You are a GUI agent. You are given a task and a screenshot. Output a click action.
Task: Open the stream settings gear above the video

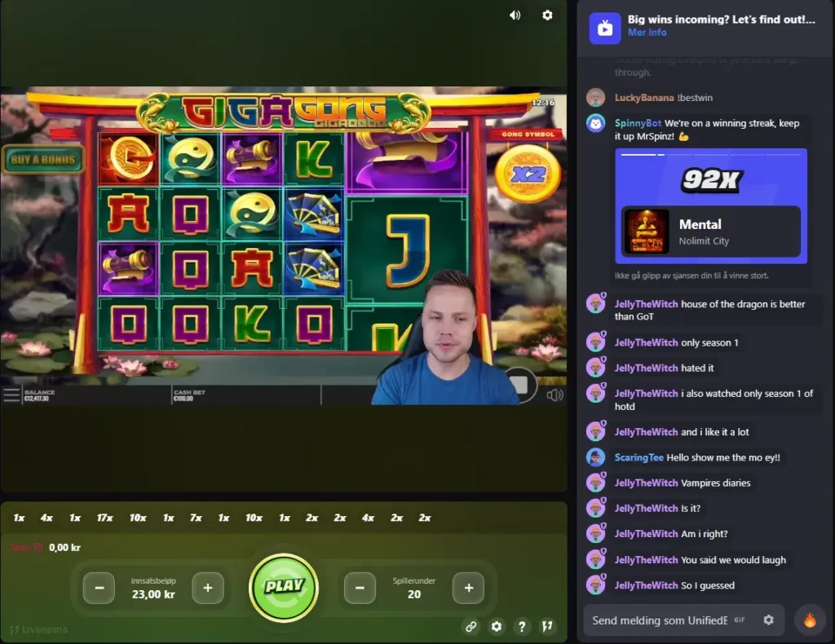[547, 15]
